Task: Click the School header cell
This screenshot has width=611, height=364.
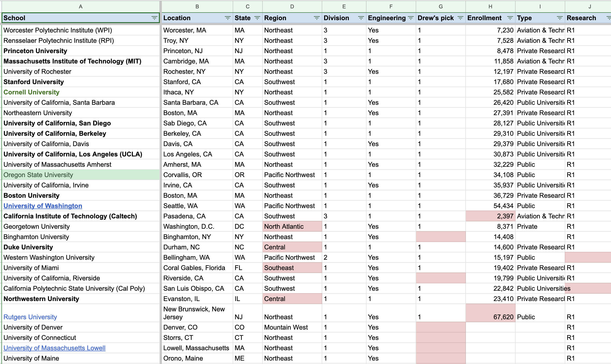Action: coord(81,18)
